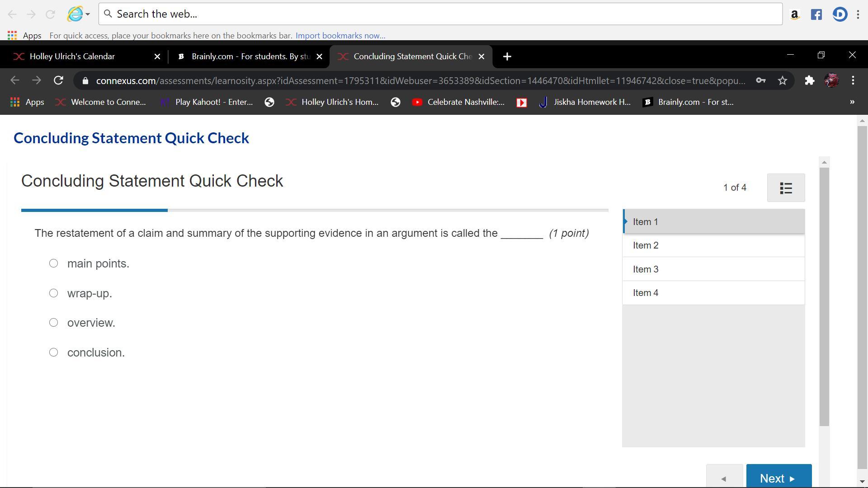The width and height of the screenshot is (868, 488).
Task: Select the "conclusion." answer option
Action: click(x=53, y=352)
